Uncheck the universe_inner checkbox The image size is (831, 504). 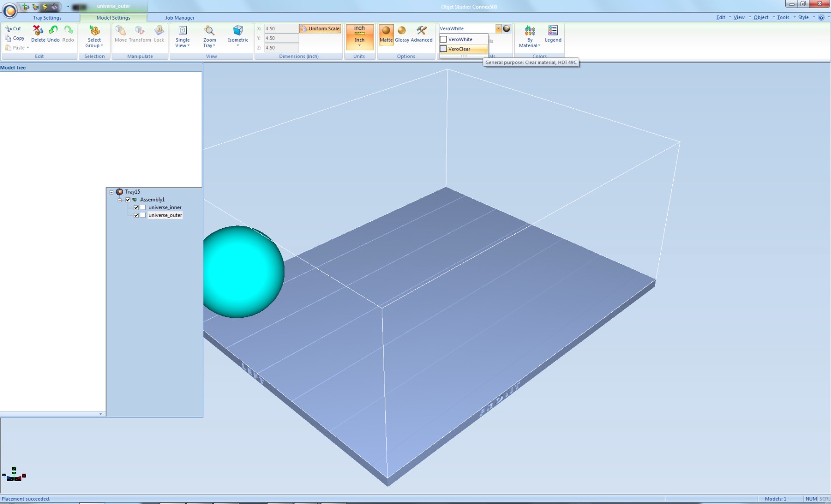click(136, 208)
